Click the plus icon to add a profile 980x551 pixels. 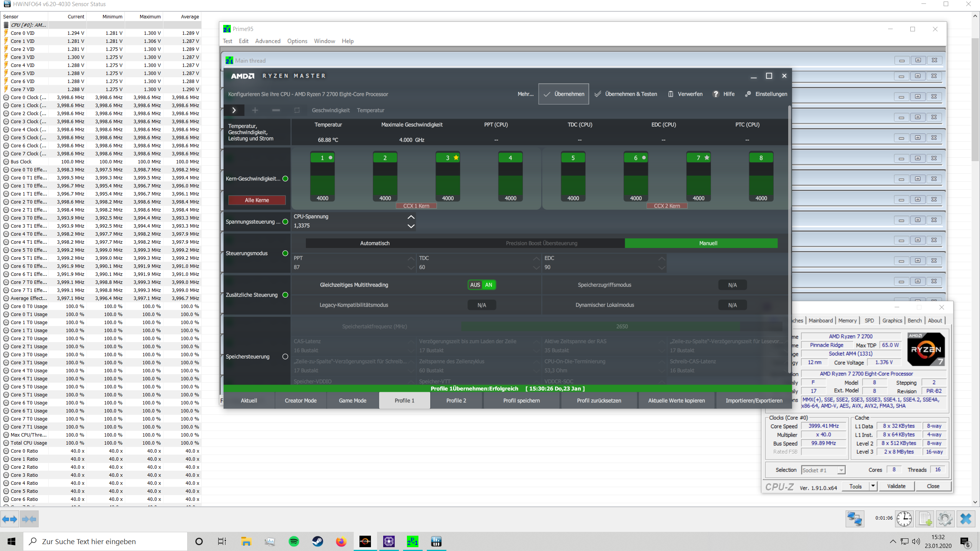255,110
